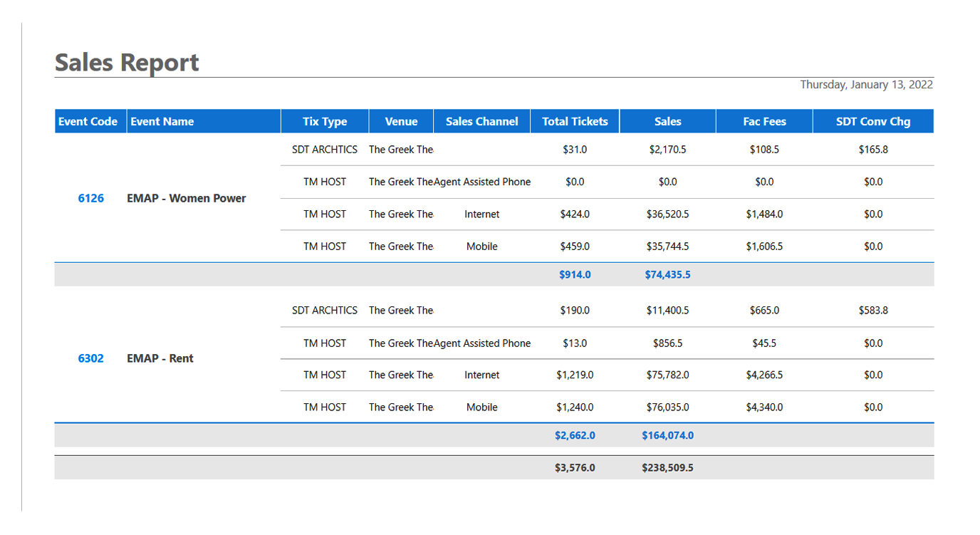980x535 pixels.
Task: Select the $74,435.5 subtotal for Women Power
Action: (667, 274)
